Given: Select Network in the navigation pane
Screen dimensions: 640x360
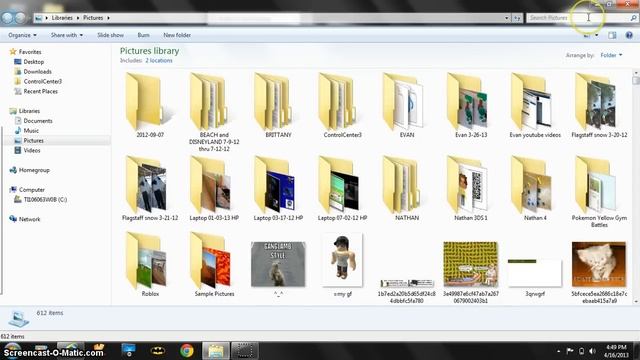Looking at the screenshot, I should click(25, 219).
